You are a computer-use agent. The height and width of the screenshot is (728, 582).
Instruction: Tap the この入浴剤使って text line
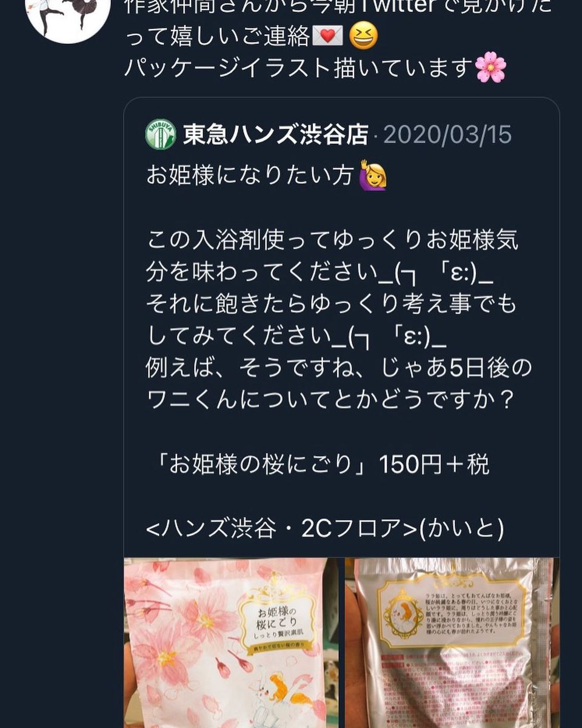pos(332,241)
